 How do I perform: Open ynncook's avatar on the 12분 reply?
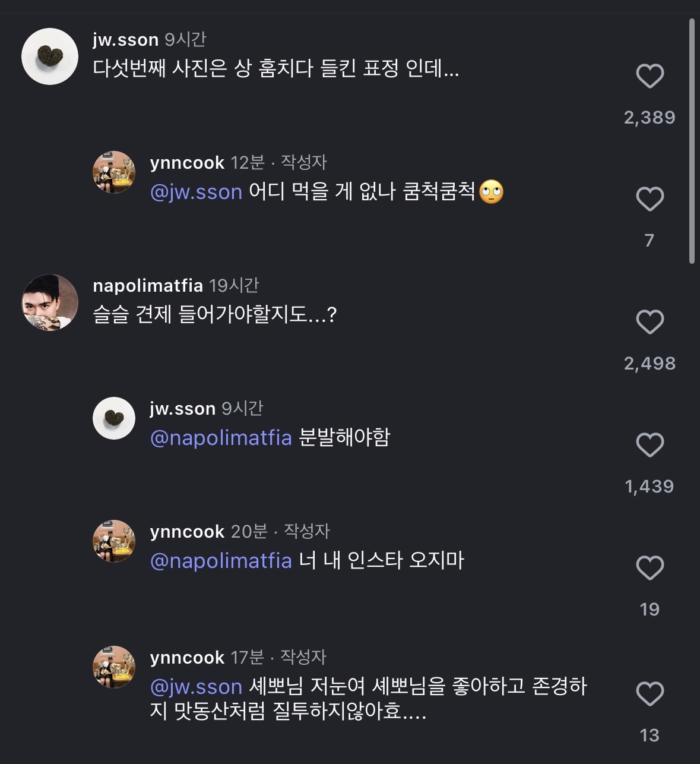tap(114, 172)
